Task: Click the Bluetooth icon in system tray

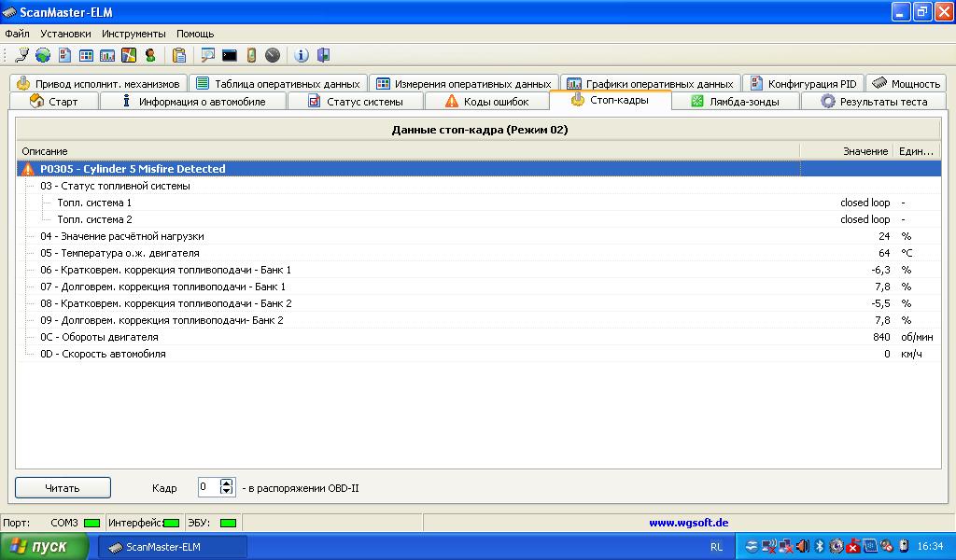Action: click(820, 546)
